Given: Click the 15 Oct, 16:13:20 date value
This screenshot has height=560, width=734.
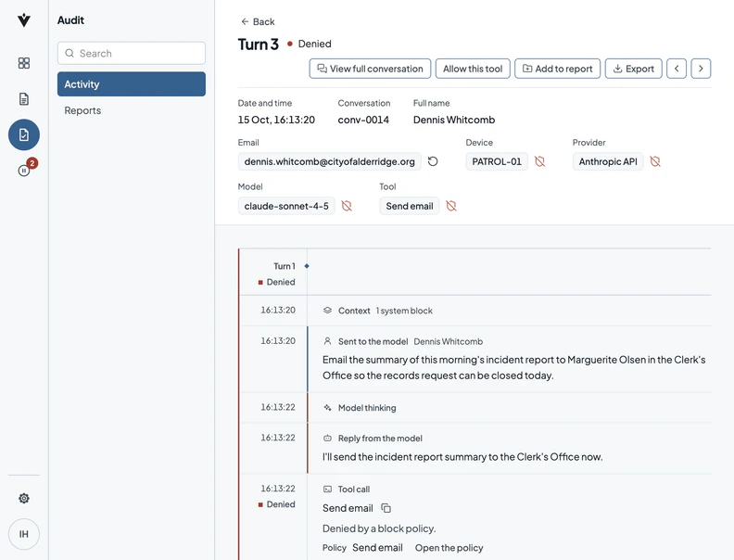Looking at the screenshot, I should 276,120.
